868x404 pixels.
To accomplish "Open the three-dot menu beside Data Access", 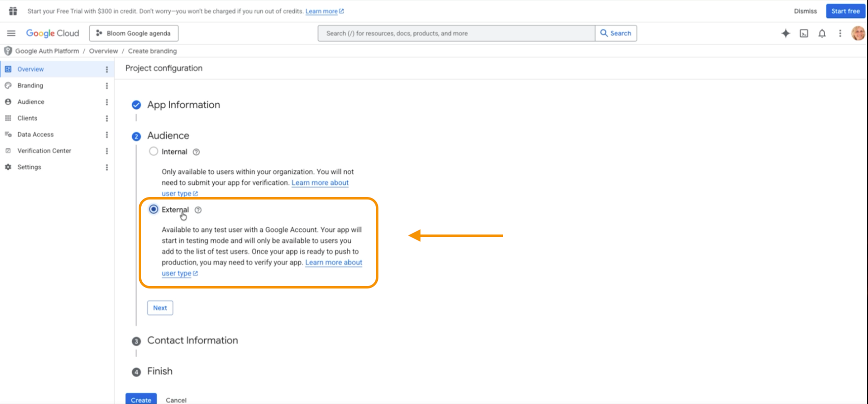I will pyautogui.click(x=107, y=135).
